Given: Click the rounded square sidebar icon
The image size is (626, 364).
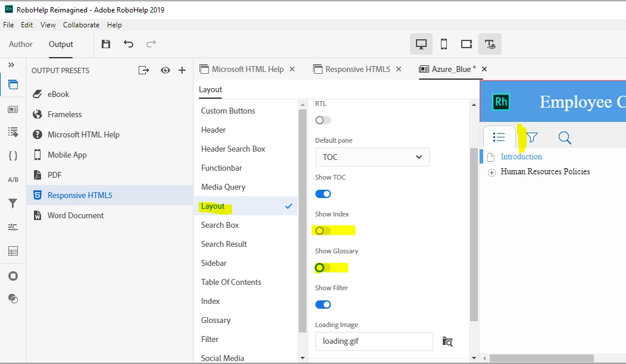Looking at the screenshot, I should click(x=12, y=276).
